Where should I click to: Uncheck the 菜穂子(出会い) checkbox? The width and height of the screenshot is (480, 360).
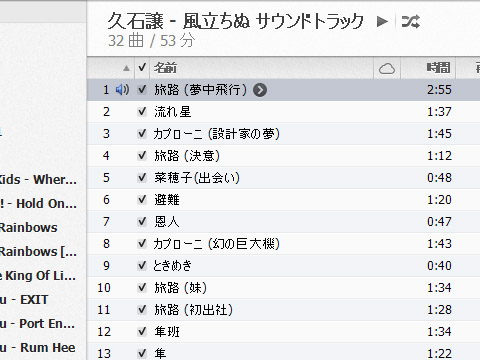click(142, 178)
